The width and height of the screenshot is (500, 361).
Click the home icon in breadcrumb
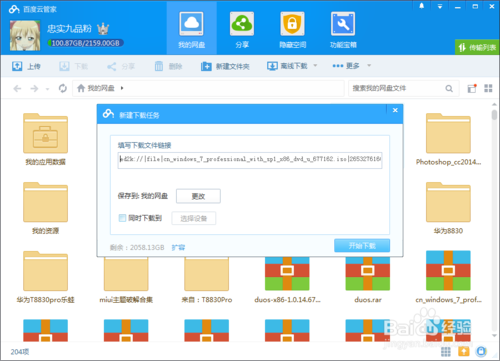point(81,88)
